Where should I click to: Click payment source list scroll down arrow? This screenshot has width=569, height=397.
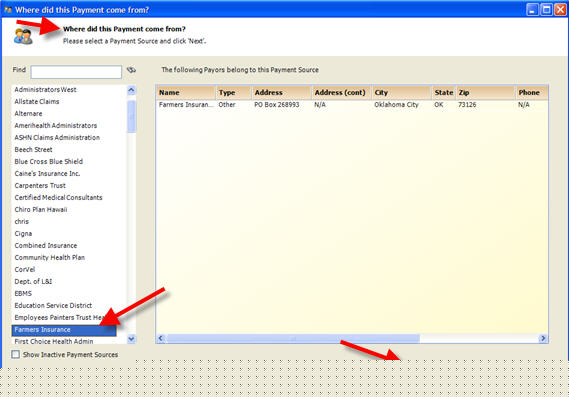pyautogui.click(x=131, y=339)
